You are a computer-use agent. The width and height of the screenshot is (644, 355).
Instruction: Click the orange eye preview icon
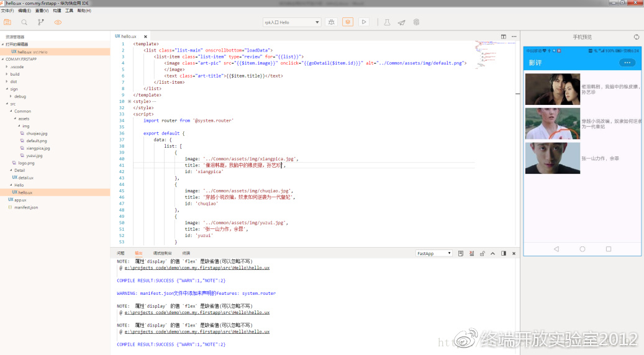[x=58, y=22]
